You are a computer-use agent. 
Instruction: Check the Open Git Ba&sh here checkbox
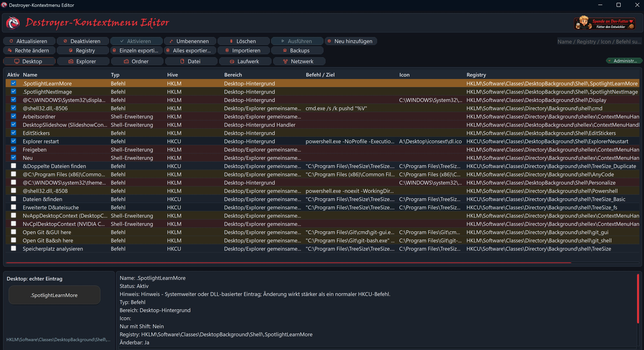(14, 240)
